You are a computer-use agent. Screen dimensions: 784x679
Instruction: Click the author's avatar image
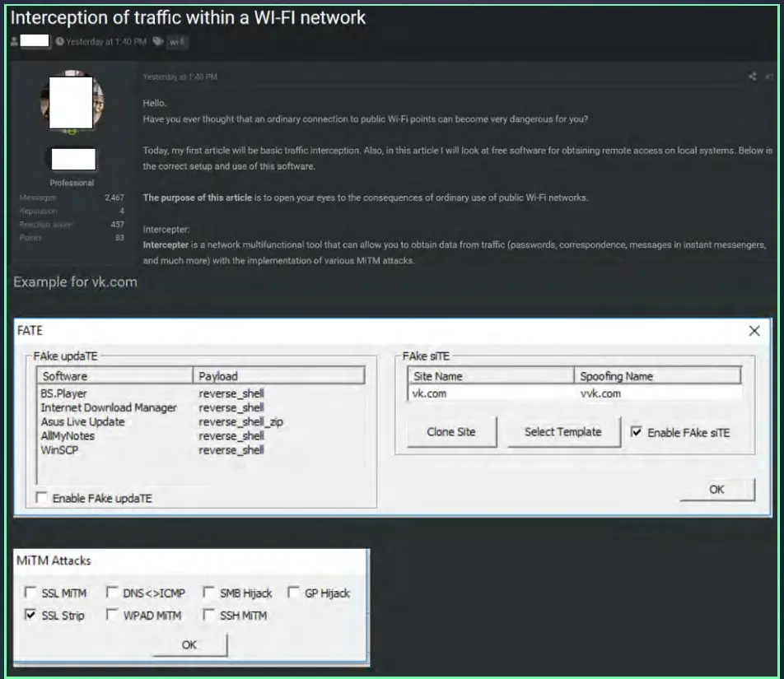coord(72,101)
